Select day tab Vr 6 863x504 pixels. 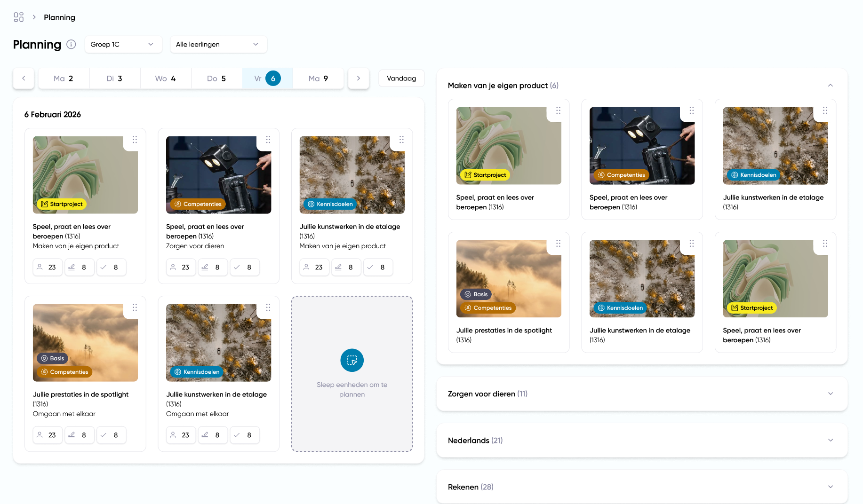tap(267, 79)
